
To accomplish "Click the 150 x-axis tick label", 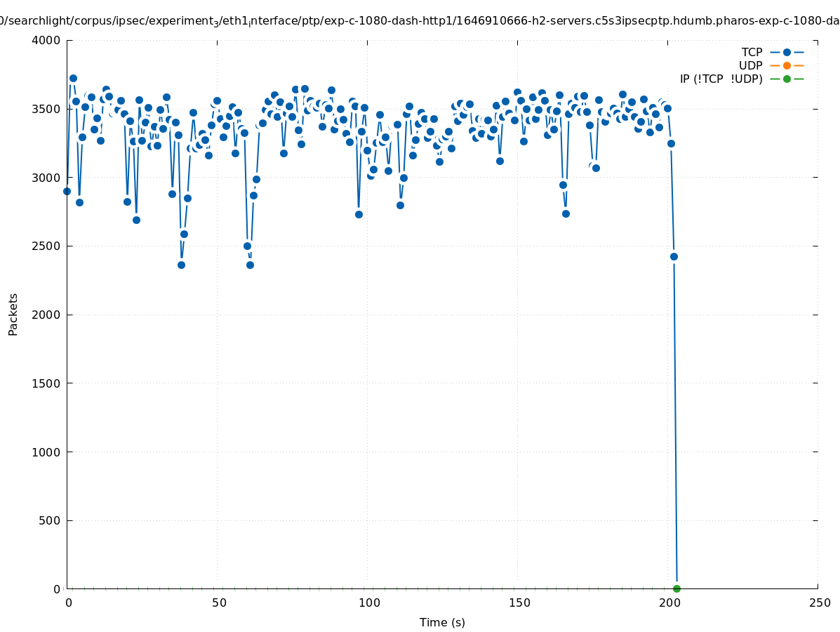I will click(519, 603).
